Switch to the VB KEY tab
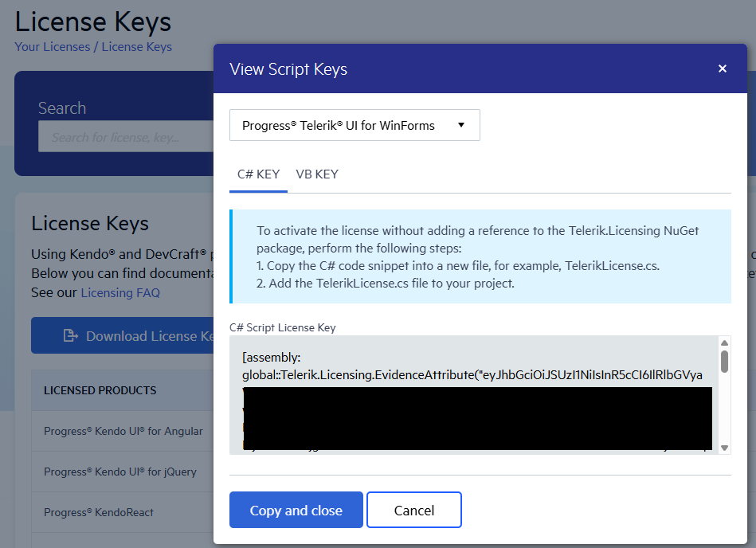The width and height of the screenshot is (756, 548). click(316, 174)
